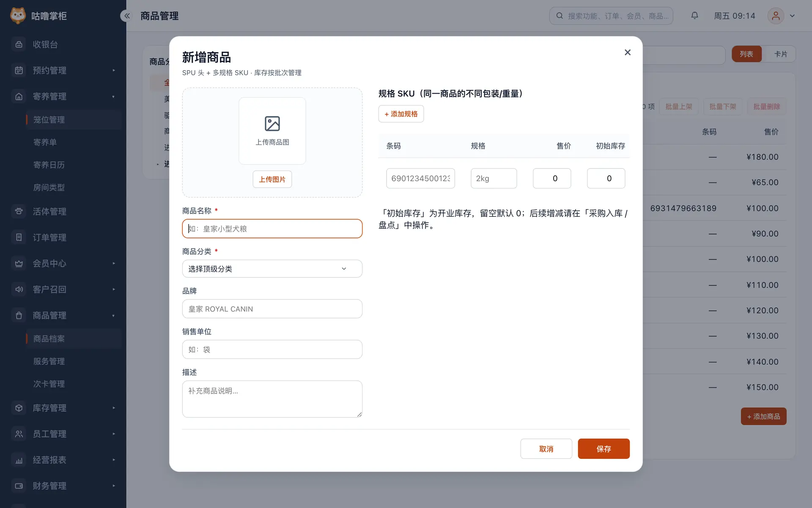
Task: Switch to 卡片 view tab
Action: pyautogui.click(x=780, y=54)
